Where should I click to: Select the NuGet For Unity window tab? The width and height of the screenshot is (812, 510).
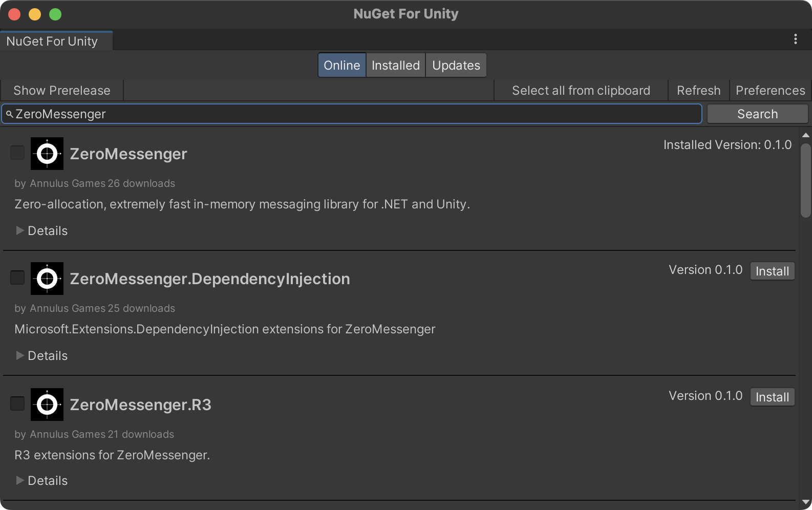[56, 41]
